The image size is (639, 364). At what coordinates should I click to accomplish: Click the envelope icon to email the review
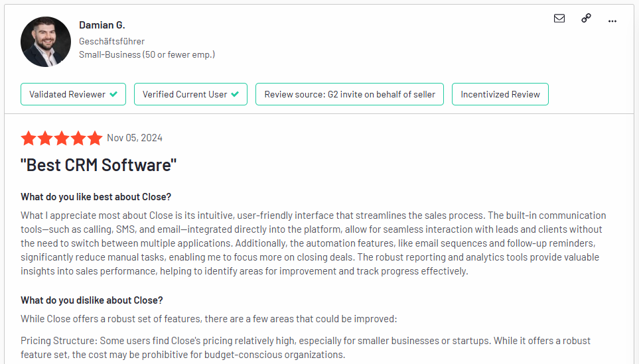tap(559, 19)
